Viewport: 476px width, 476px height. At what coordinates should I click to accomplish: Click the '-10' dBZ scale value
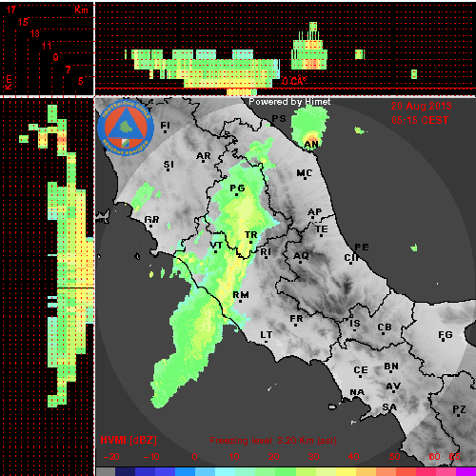point(151,457)
